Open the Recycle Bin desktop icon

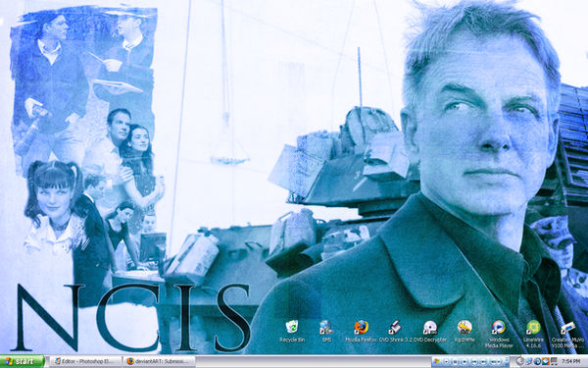coord(292,331)
